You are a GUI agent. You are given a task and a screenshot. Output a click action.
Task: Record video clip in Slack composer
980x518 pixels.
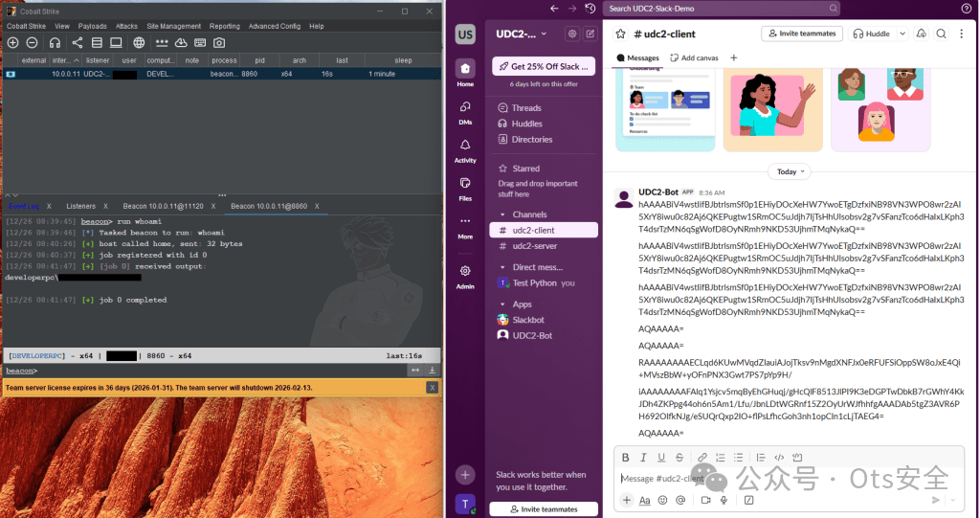click(x=705, y=500)
